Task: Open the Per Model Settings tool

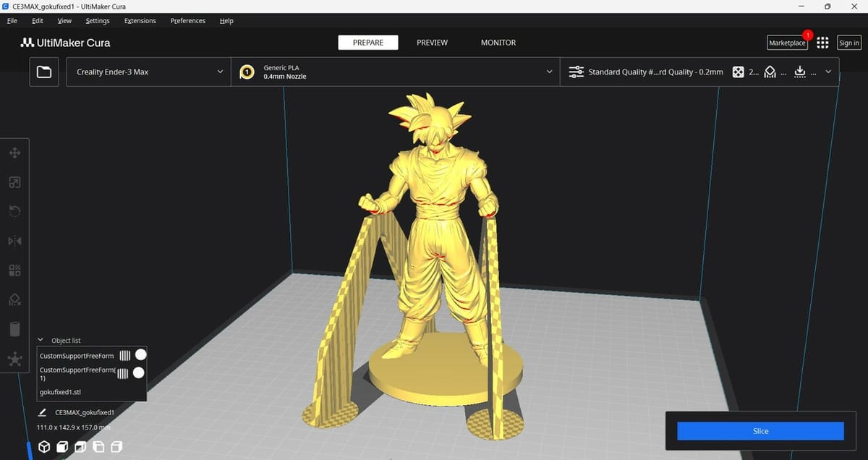Action: point(14,271)
